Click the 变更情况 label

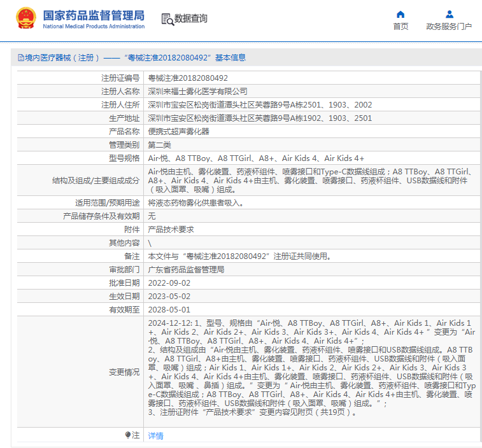[124, 372]
